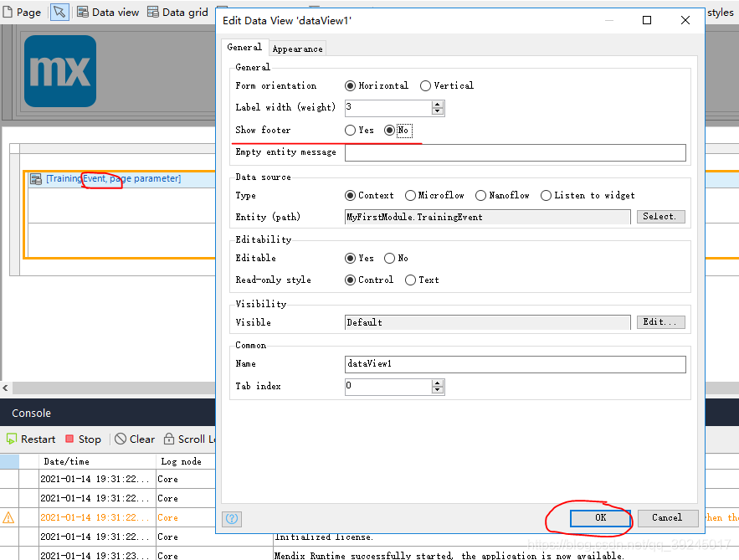Click OK to confirm data view settings

[x=600, y=517]
